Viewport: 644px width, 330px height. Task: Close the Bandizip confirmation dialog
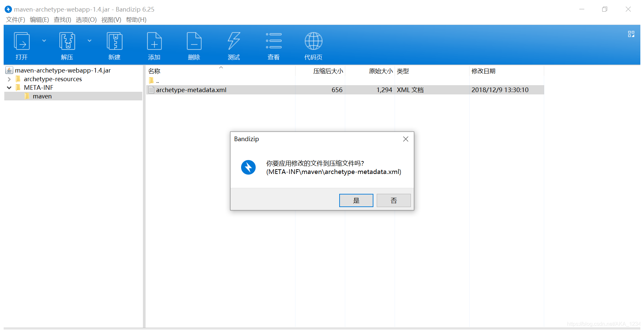tap(406, 139)
